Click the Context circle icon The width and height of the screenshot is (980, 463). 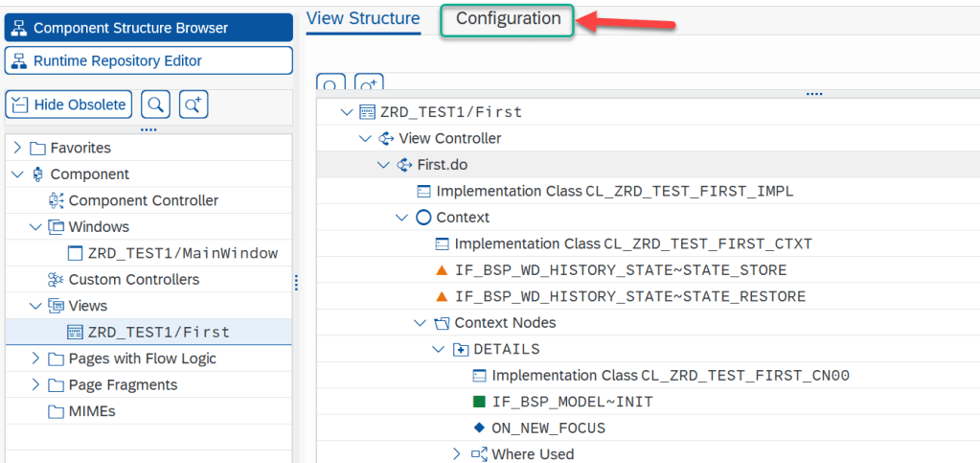(x=423, y=218)
